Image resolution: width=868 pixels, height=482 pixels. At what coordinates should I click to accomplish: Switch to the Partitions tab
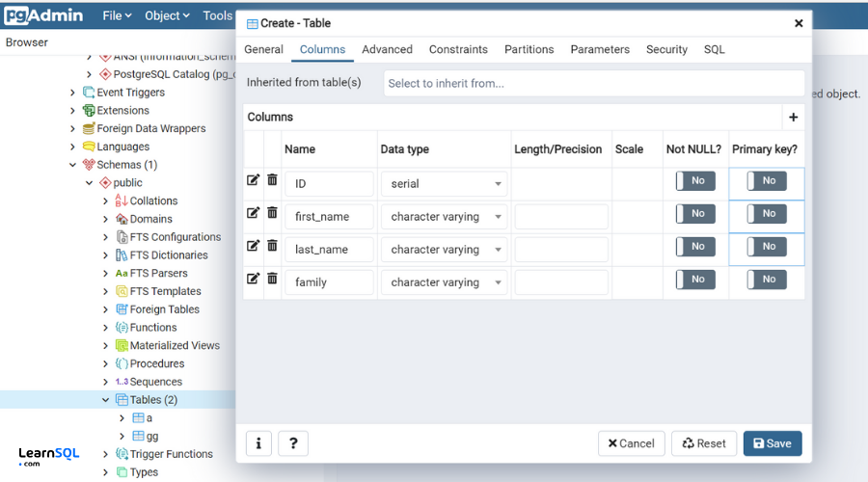(x=529, y=50)
